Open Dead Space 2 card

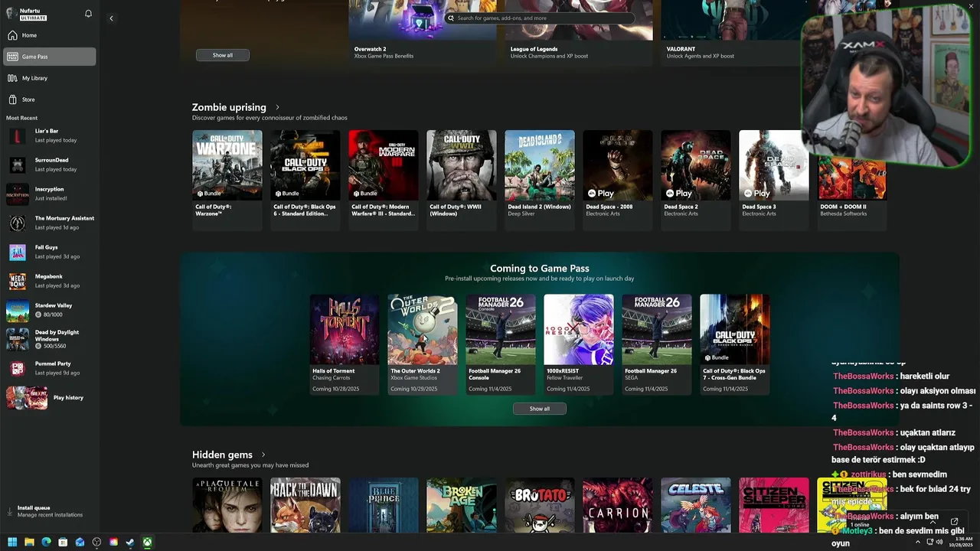click(696, 180)
